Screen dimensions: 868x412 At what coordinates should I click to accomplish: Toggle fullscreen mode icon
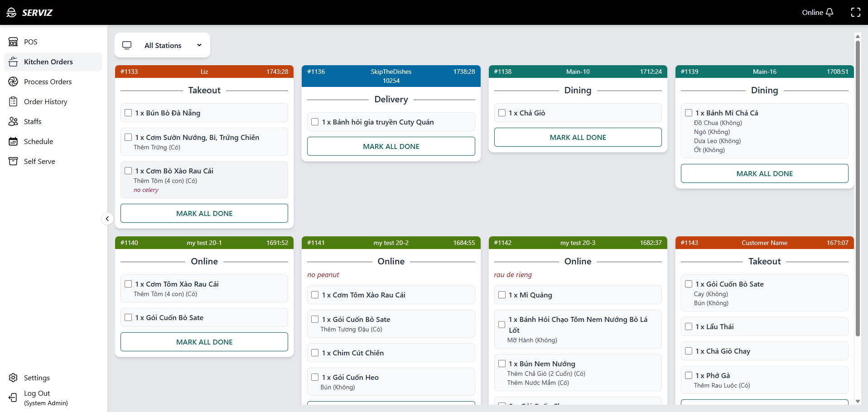tap(855, 12)
